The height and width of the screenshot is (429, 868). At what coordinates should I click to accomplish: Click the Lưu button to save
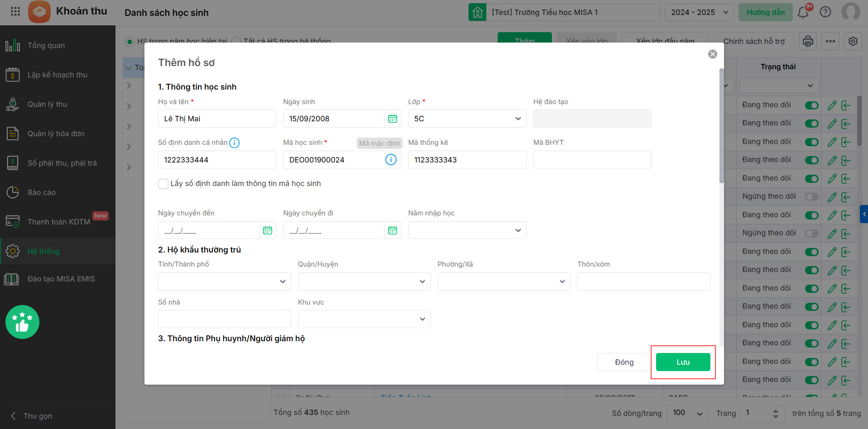point(683,362)
